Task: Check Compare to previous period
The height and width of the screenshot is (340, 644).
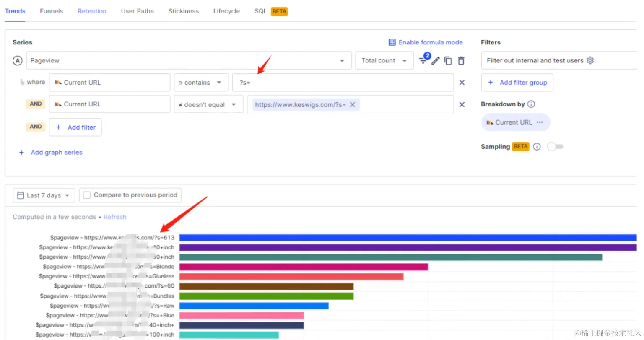Action: click(x=87, y=195)
